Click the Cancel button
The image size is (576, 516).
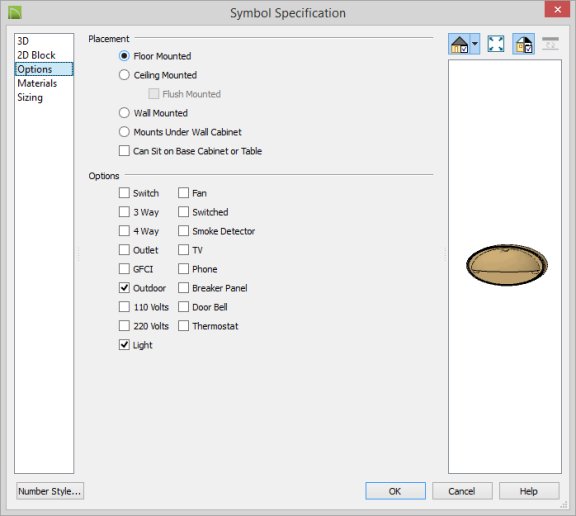tap(462, 491)
